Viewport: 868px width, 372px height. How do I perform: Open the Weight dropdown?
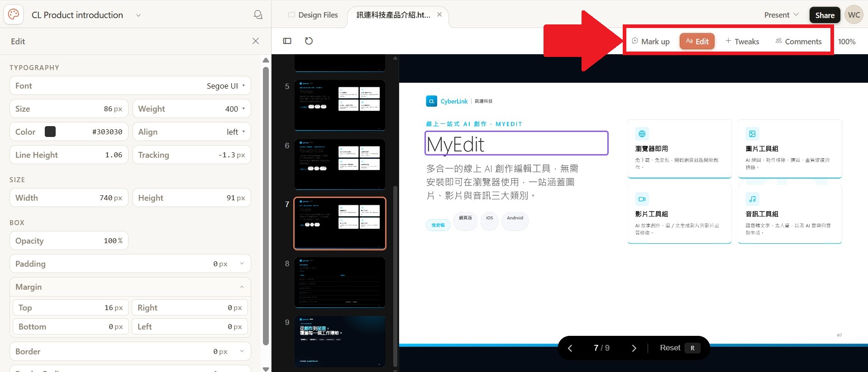[x=192, y=109]
